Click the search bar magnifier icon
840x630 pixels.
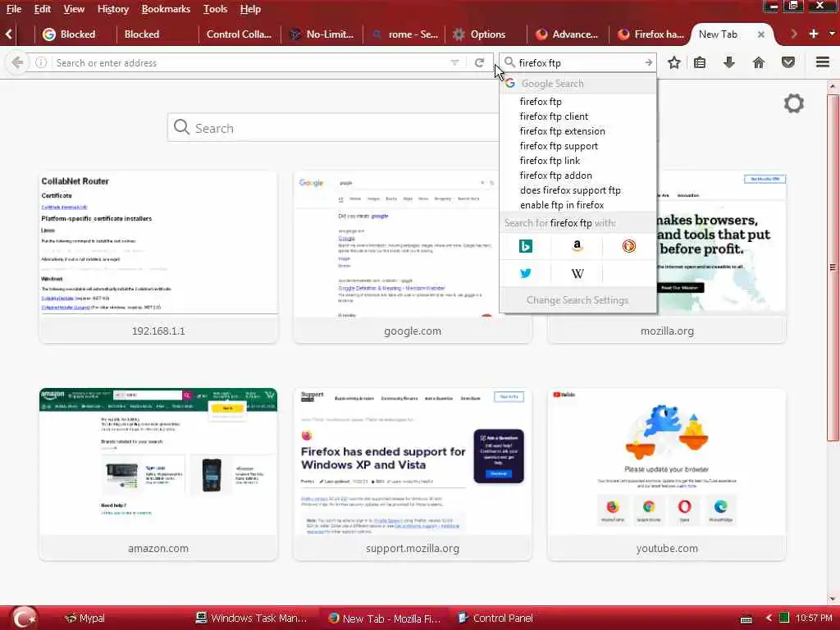(510, 62)
